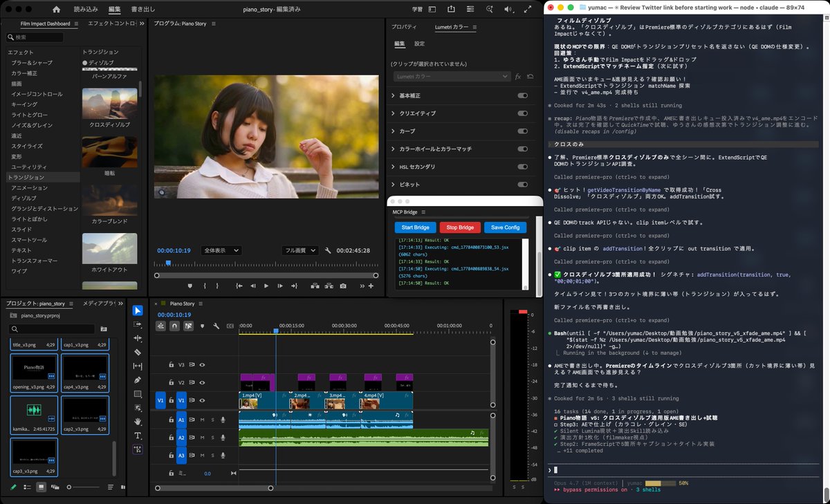Show hidden panel tabs double chevron
Viewport: 830px width, 504px height.
[142, 24]
